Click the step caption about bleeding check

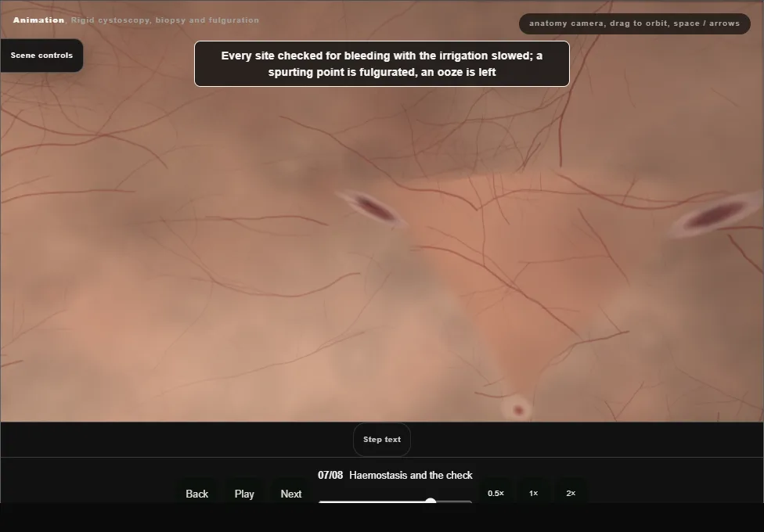click(x=382, y=64)
